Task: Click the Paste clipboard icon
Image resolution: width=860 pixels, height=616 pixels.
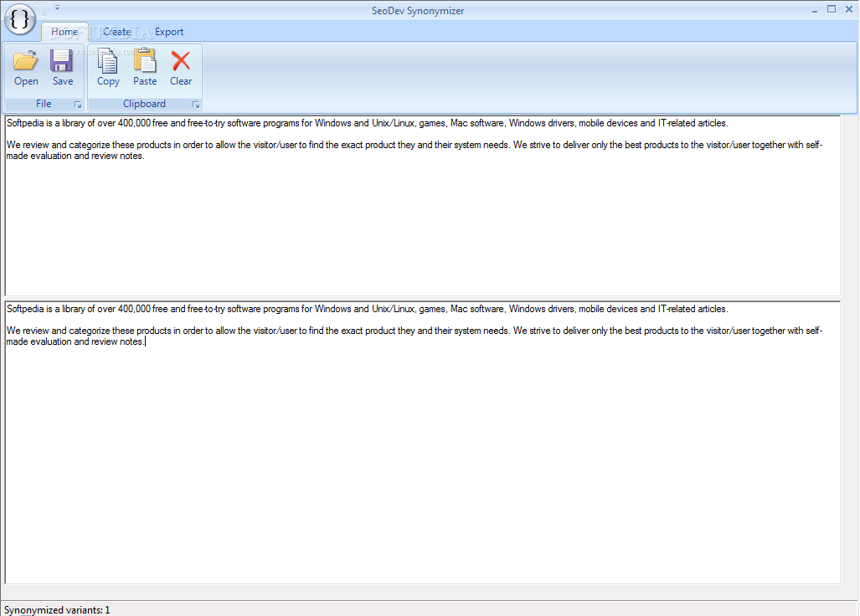Action: [145, 61]
